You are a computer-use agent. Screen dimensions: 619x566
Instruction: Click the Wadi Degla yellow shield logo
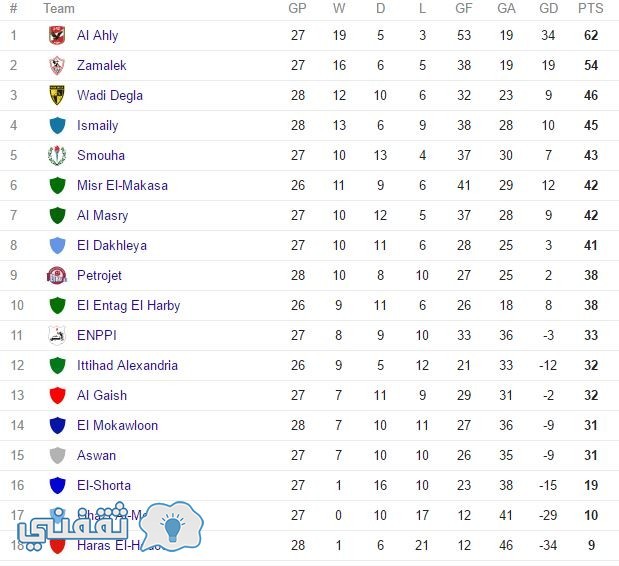click(x=57, y=95)
